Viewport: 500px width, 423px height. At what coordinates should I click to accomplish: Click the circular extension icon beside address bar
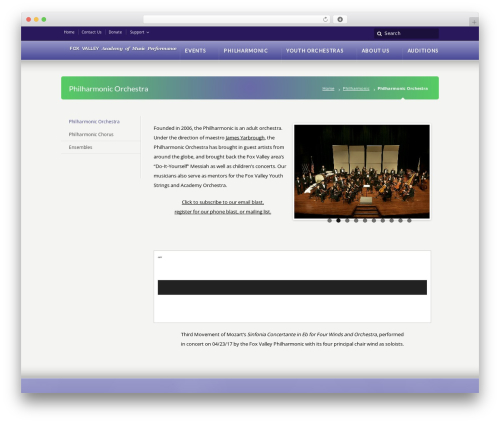tap(340, 19)
